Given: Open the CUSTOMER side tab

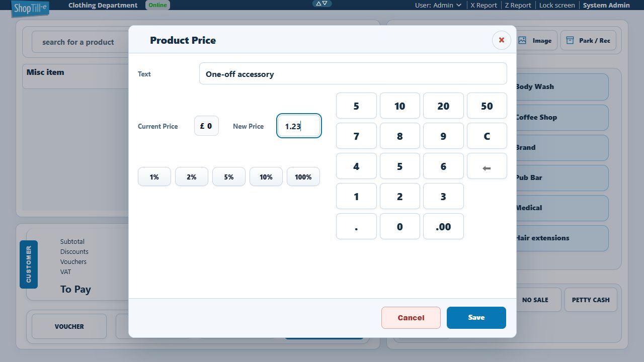Looking at the screenshot, I should (x=29, y=264).
